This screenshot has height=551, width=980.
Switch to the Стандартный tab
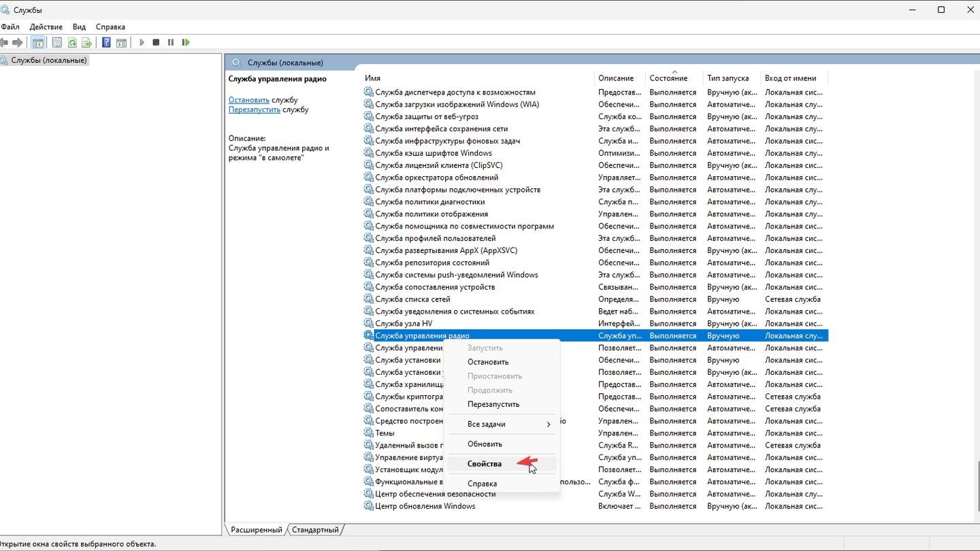tap(315, 530)
